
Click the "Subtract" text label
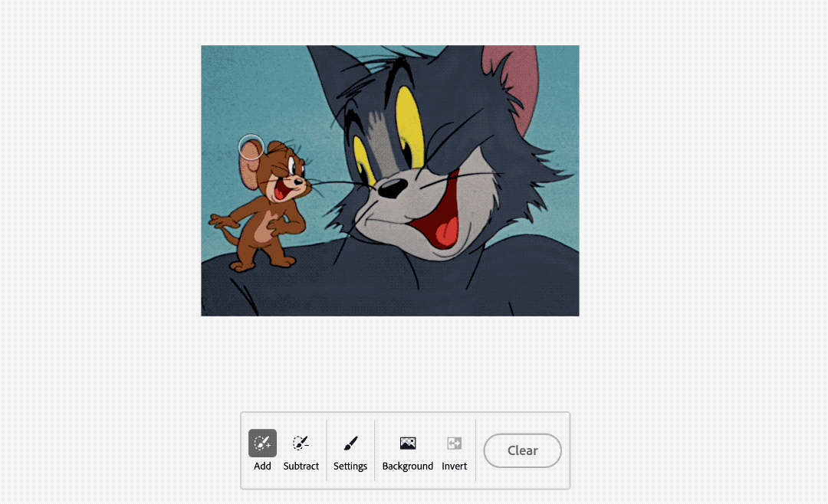[x=301, y=466]
